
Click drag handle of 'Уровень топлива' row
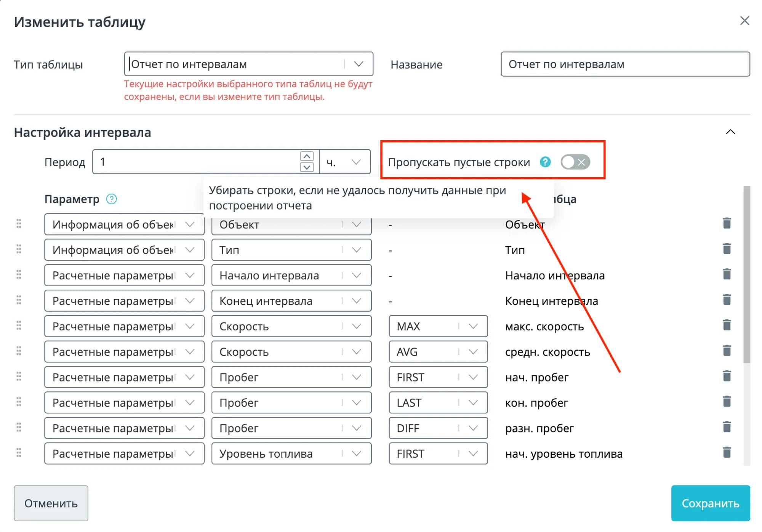pos(19,453)
